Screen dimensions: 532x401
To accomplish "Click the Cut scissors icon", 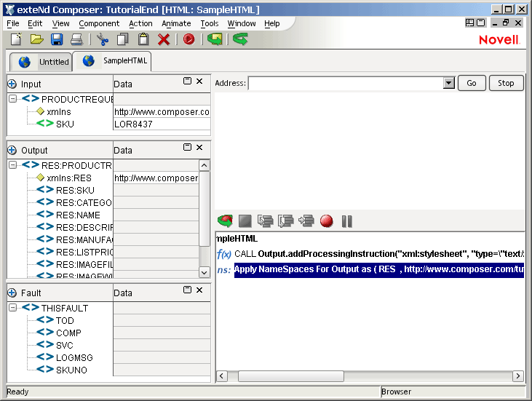I will [x=103, y=39].
